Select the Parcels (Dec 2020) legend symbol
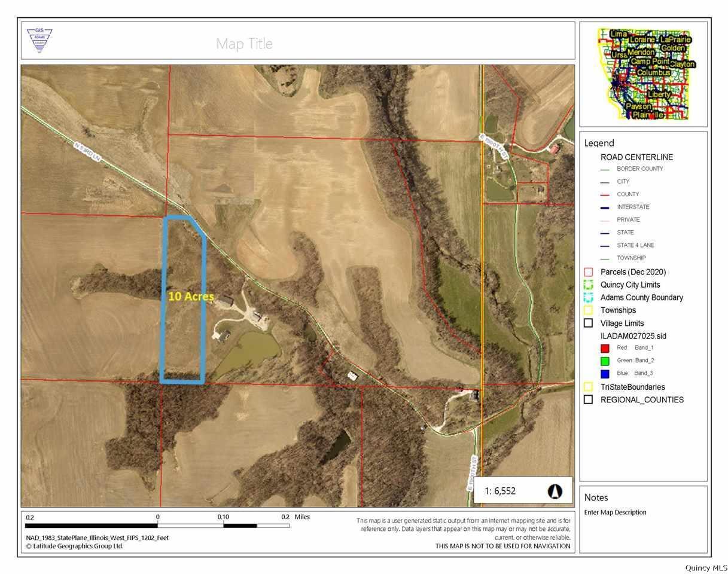The height and width of the screenshot is (574, 728). (x=588, y=272)
